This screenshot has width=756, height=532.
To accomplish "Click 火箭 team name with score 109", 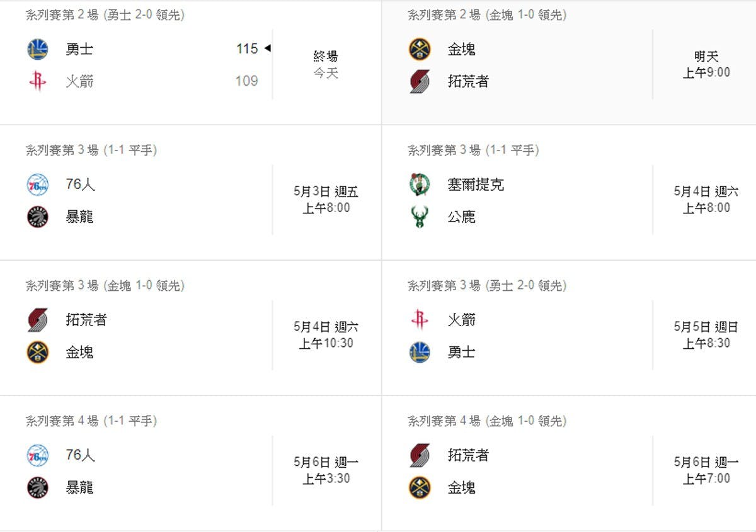I will click(80, 81).
